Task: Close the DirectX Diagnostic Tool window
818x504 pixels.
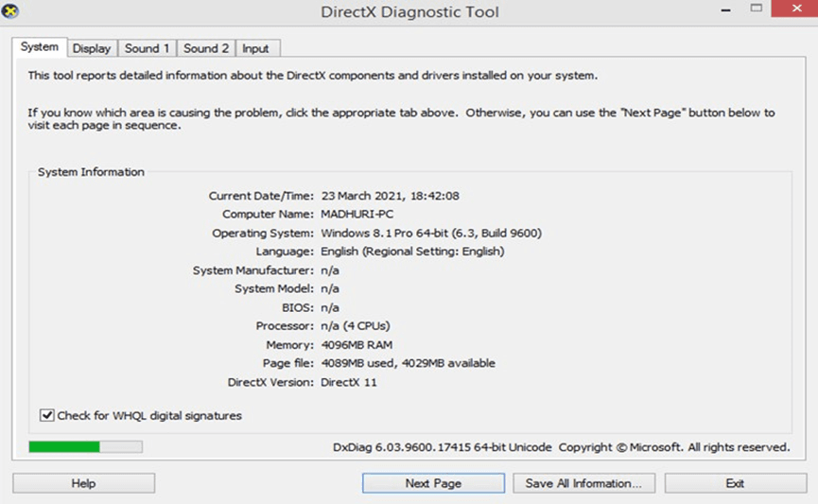Action: [796, 9]
